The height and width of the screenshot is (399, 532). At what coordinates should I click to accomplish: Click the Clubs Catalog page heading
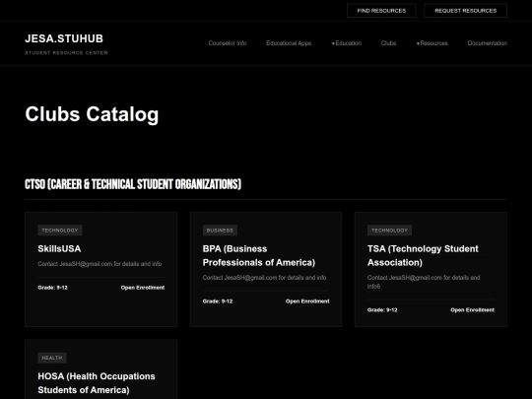tap(92, 114)
